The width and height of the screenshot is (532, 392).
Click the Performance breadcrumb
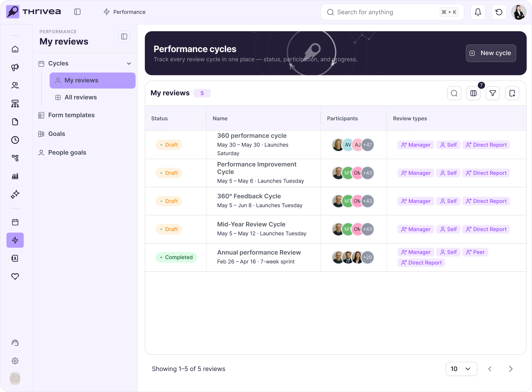(124, 12)
